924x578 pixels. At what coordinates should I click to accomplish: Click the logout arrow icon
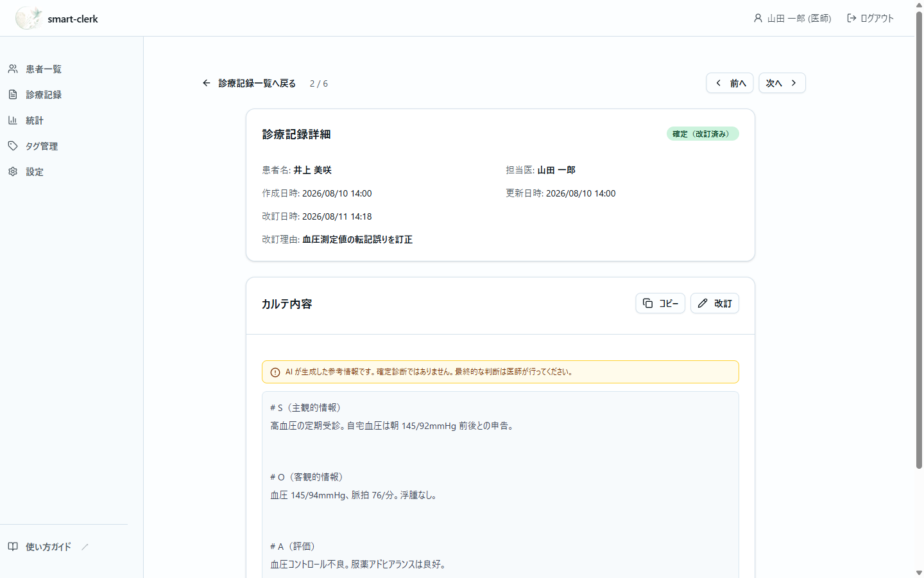pos(851,18)
